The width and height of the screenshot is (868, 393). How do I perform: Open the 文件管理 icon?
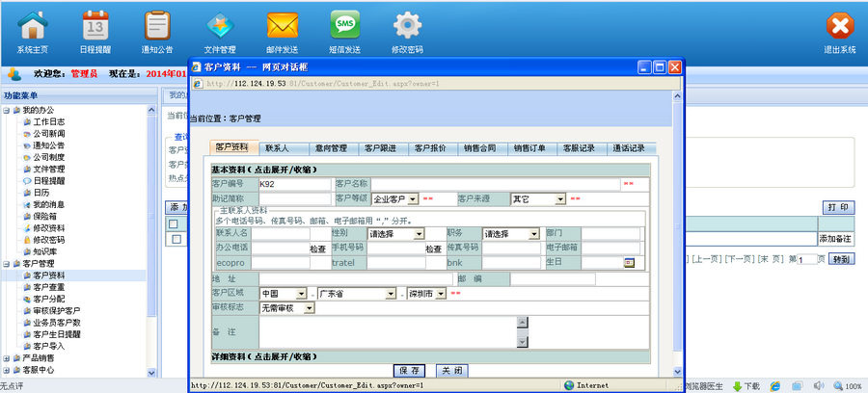220,25
